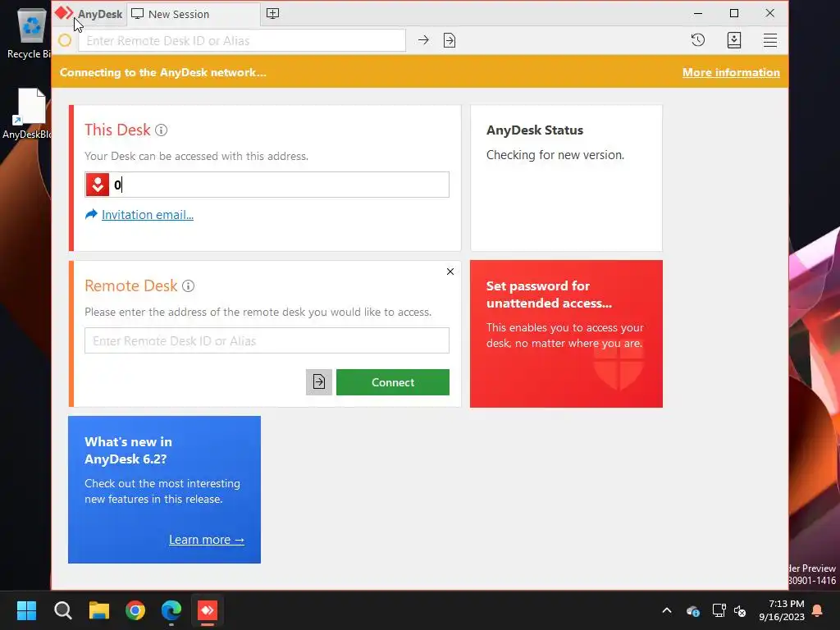This screenshot has height=630, width=840.
Task: Launch Google Chrome from the taskbar
Action: [x=135, y=610]
